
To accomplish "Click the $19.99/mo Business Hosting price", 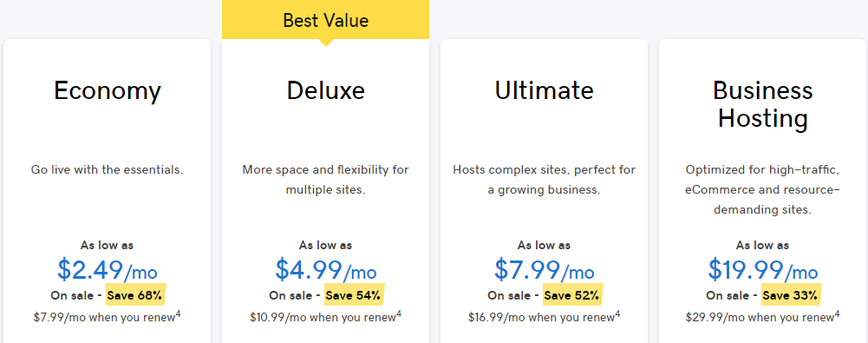I will tap(762, 270).
